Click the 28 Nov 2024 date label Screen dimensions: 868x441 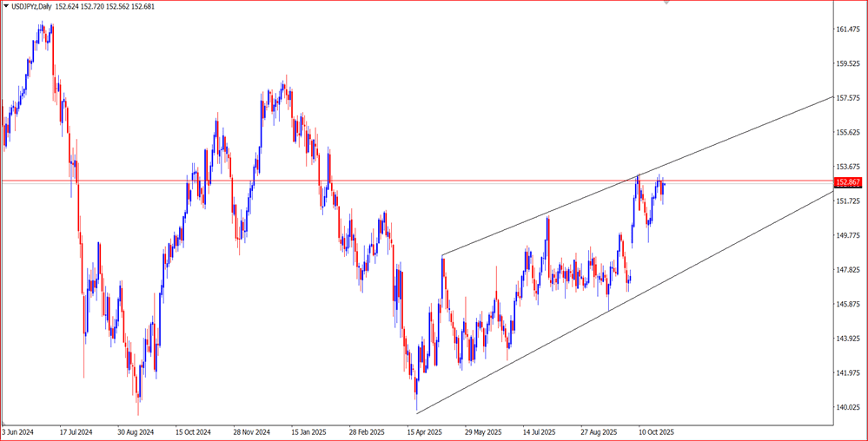(x=251, y=431)
